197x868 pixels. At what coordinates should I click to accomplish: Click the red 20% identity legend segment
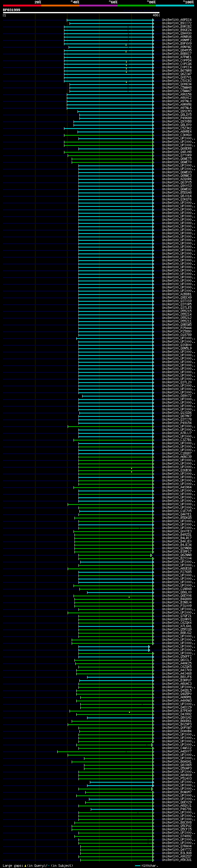pyautogui.click(x=22, y=6)
